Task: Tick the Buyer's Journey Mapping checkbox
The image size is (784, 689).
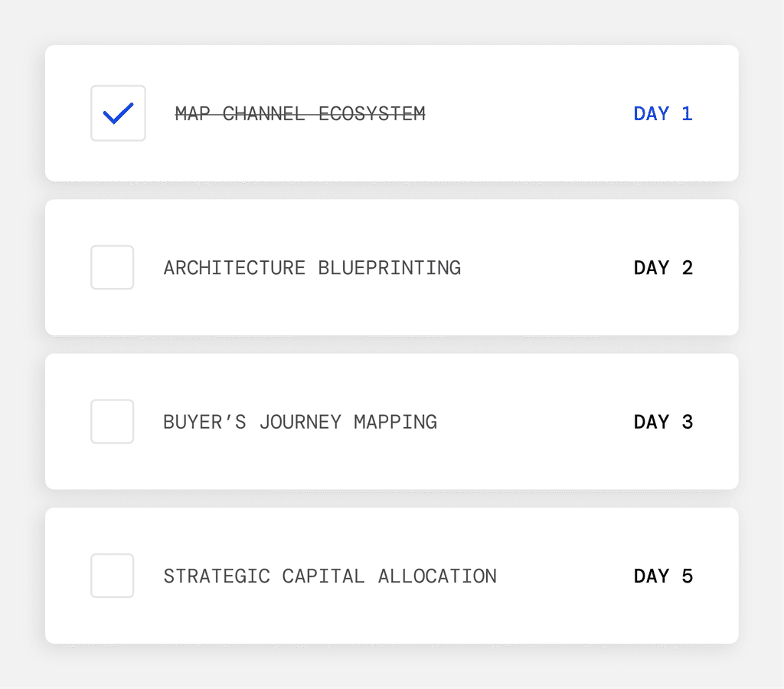Action: [113, 421]
